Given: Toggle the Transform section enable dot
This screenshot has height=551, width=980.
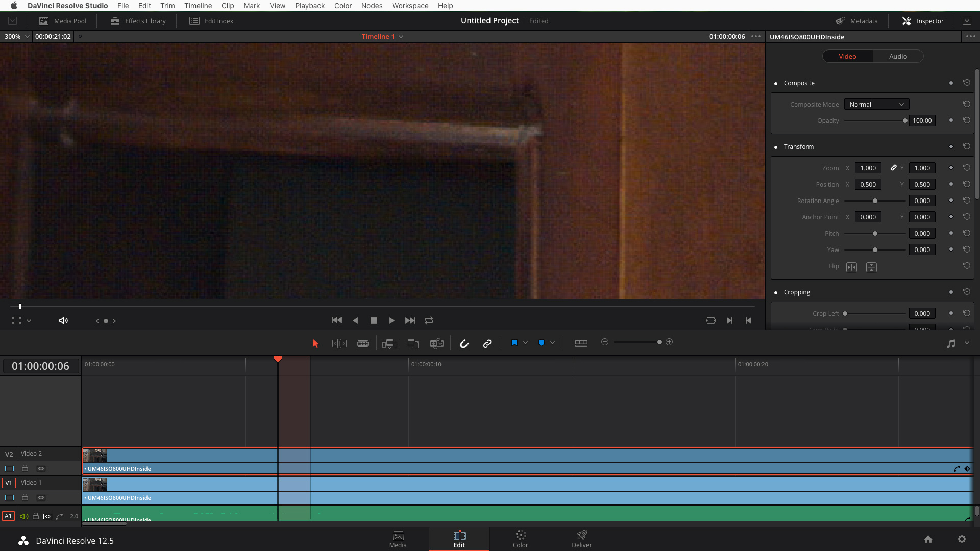Looking at the screenshot, I should tap(776, 147).
